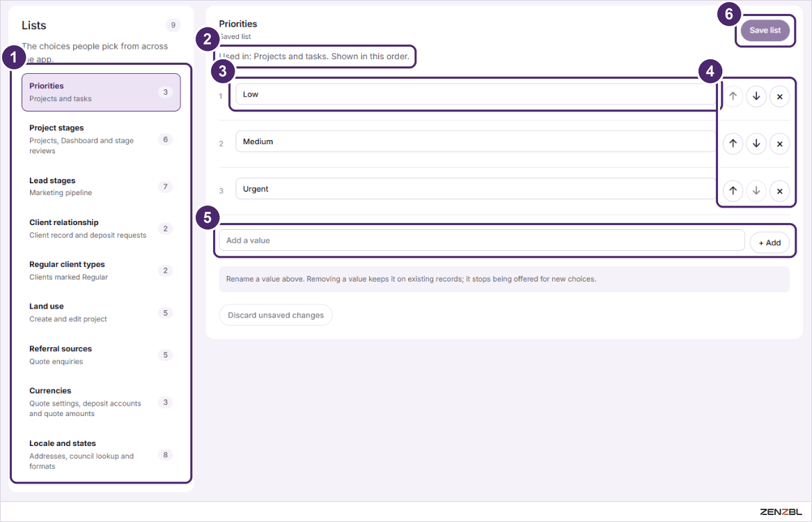Open the Project stages list
This screenshot has width=812, height=522.
[x=101, y=139]
